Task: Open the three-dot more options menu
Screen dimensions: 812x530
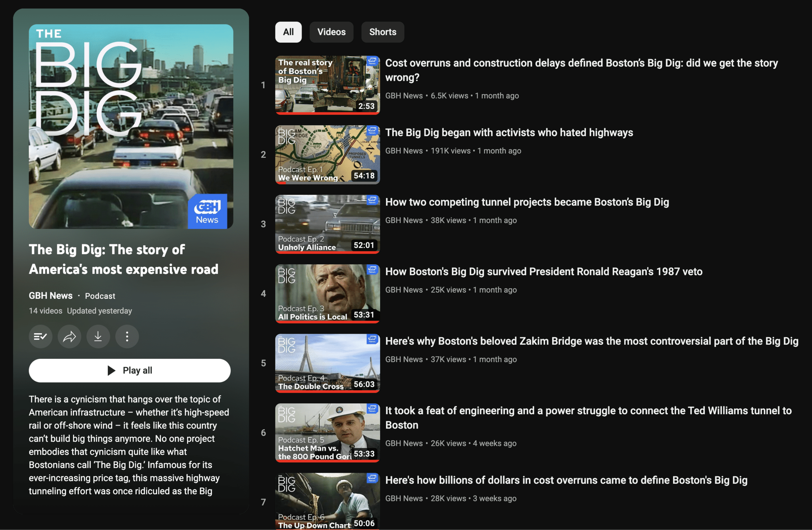Action: coord(127,336)
